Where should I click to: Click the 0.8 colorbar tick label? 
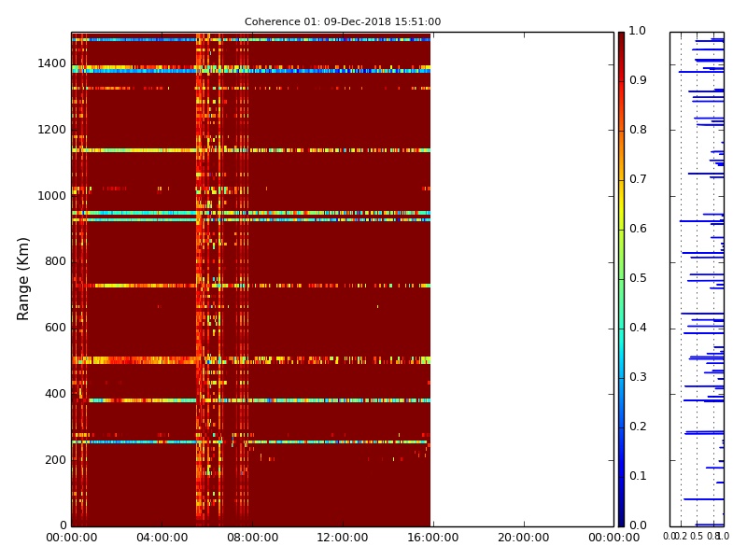(x=638, y=130)
